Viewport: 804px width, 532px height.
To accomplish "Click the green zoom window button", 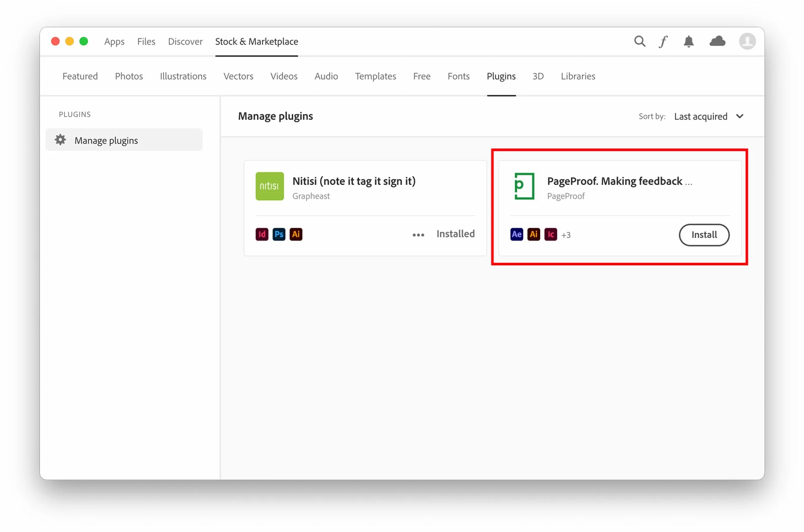I will [x=84, y=41].
